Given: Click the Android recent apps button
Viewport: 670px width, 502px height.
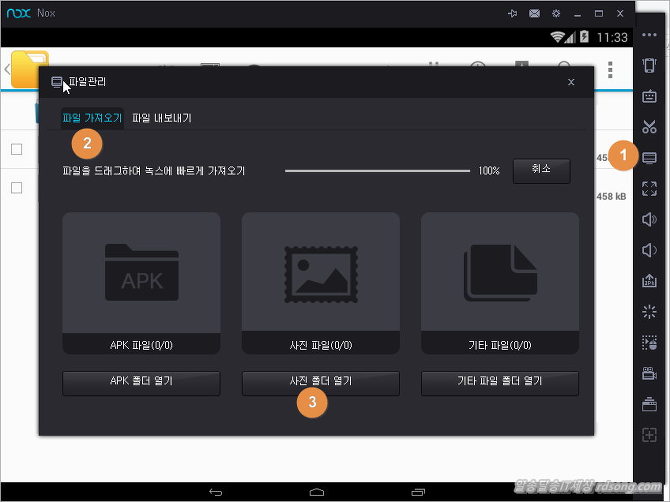Looking at the screenshot, I should click(x=418, y=492).
